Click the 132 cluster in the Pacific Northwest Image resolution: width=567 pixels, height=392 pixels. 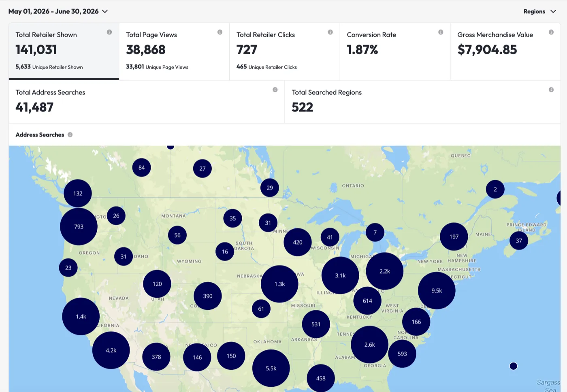click(78, 193)
